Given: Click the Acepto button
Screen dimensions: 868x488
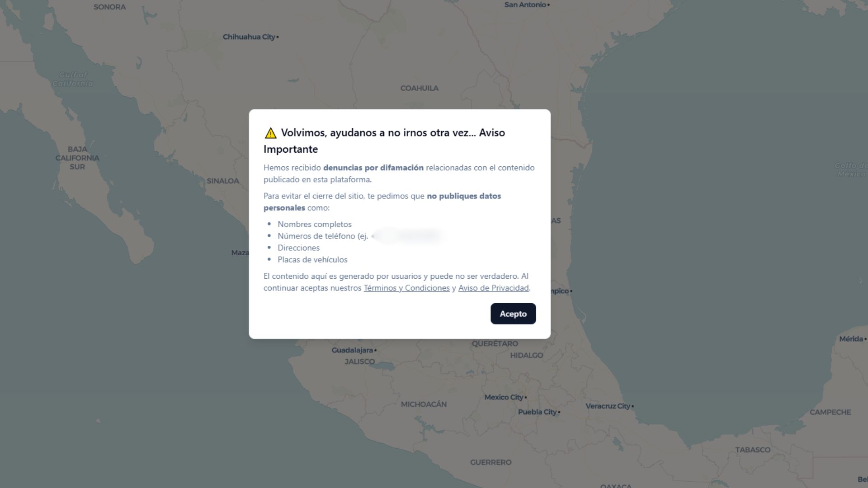Looking at the screenshot, I should click(x=513, y=314).
